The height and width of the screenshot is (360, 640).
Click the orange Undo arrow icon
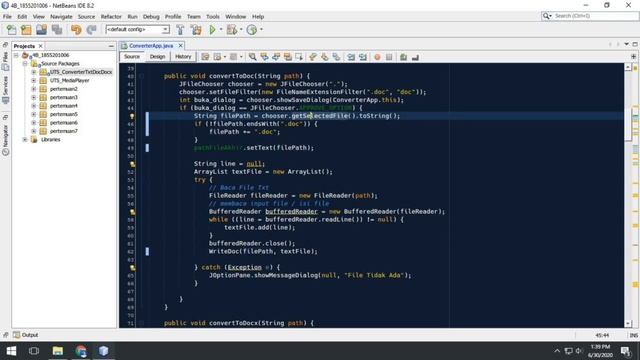pyautogui.click(x=76, y=30)
